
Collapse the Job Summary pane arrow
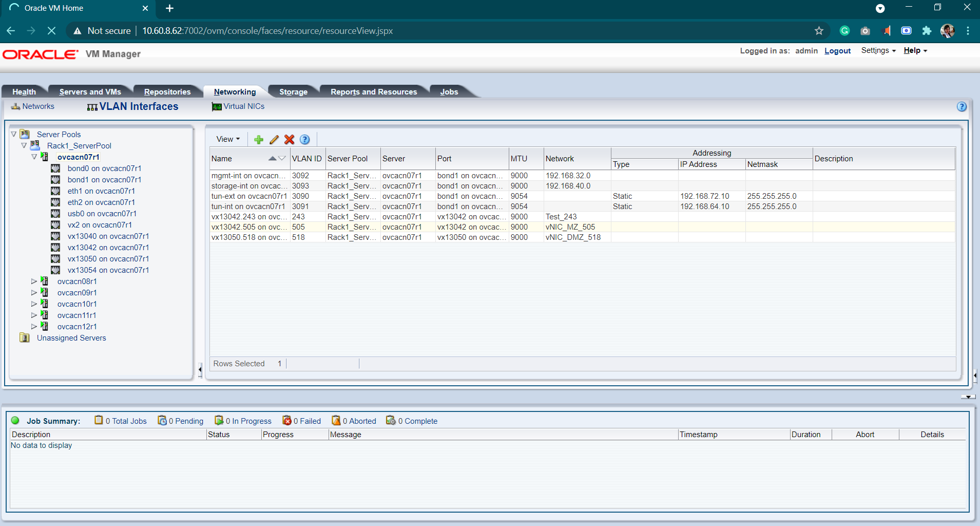coord(968,397)
